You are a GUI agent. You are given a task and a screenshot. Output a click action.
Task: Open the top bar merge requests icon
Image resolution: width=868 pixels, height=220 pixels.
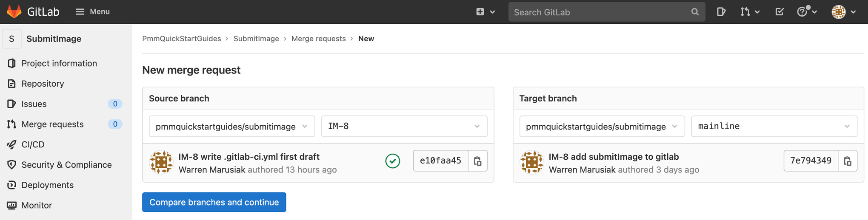click(745, 12)
